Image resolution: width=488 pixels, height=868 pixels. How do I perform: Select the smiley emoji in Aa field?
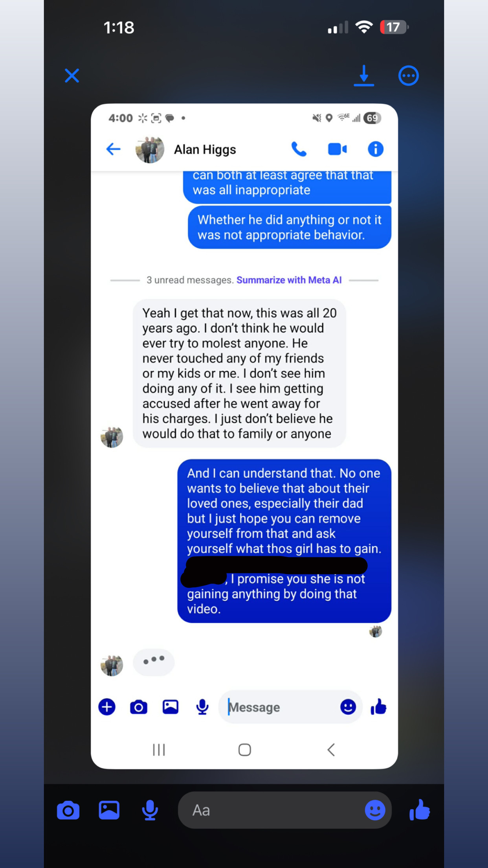[x=375, y=810]
